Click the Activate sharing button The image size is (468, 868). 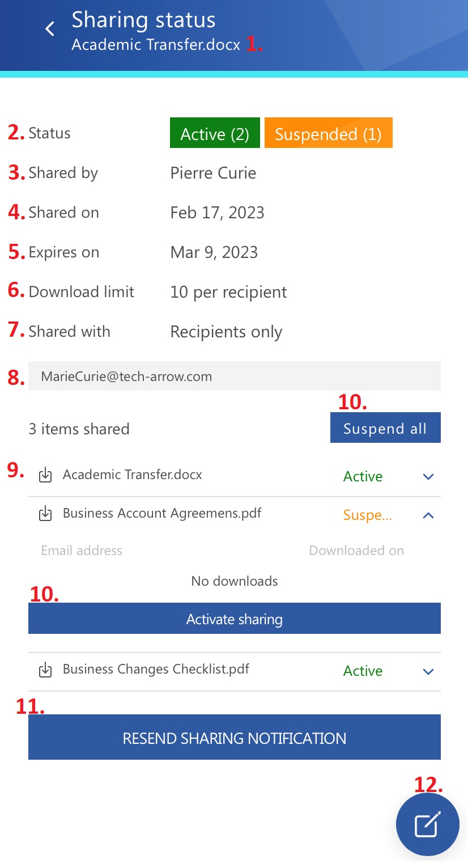pyautogui.click(x=235, y=619)
